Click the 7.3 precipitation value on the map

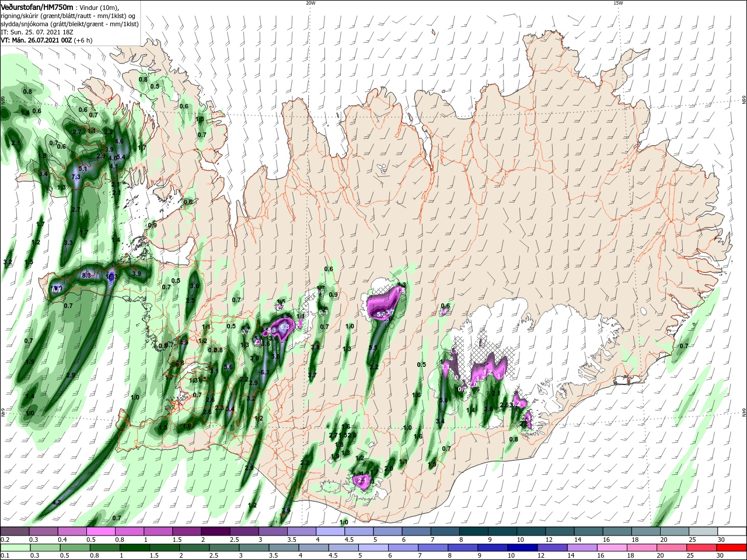75,177
